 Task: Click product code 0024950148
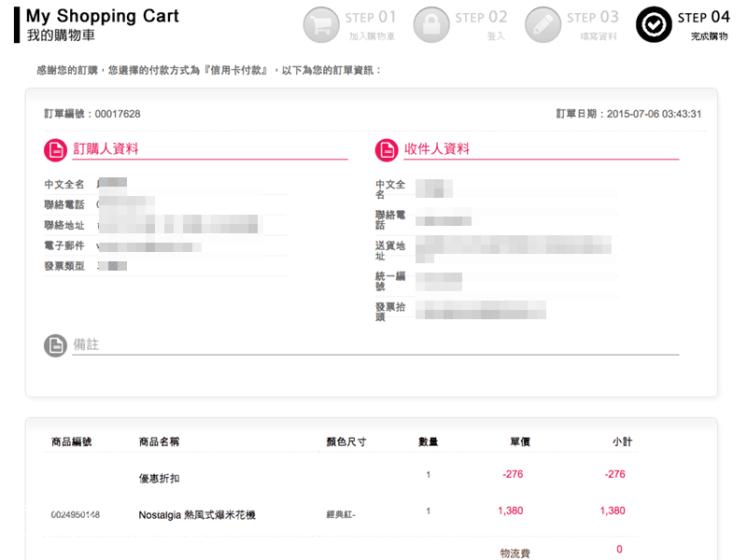76,515
